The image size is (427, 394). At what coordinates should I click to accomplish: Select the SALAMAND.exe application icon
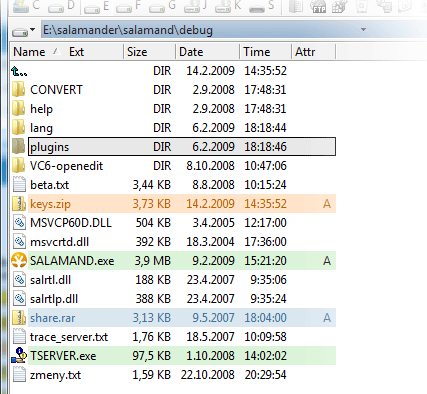click(19, 261)
